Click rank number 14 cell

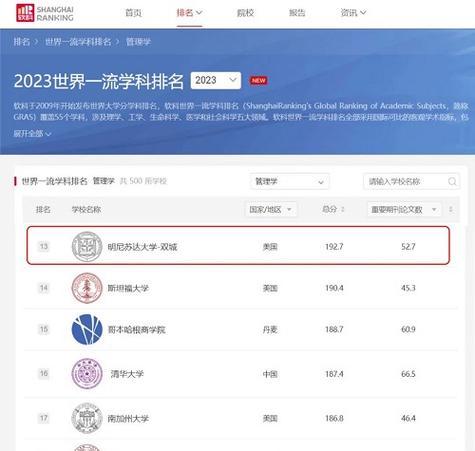click(x=44, y=288)
